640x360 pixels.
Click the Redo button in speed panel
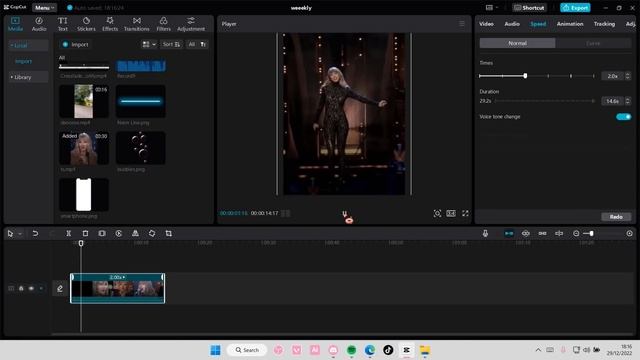[x=616, y=217]
